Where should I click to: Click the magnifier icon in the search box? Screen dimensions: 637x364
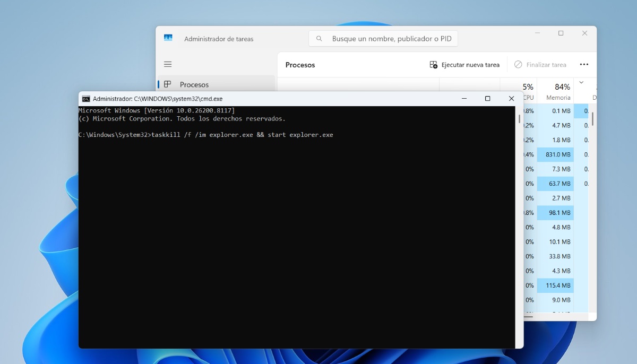click(319, 39)
